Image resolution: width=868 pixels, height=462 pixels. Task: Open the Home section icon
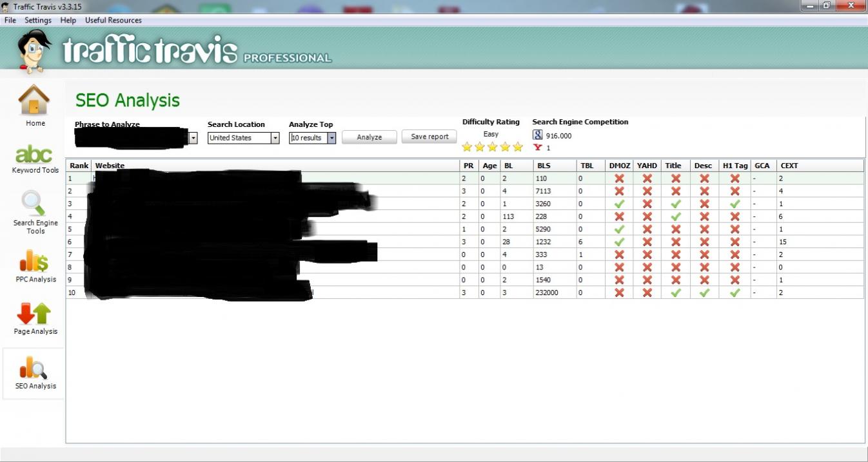click(x=34, y=100)
